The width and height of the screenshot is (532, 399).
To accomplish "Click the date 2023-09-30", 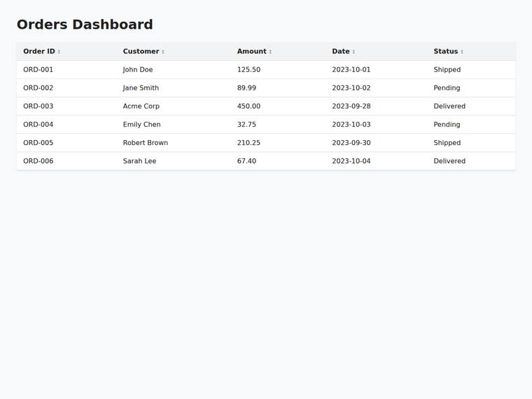I will (x=351, y=143).
